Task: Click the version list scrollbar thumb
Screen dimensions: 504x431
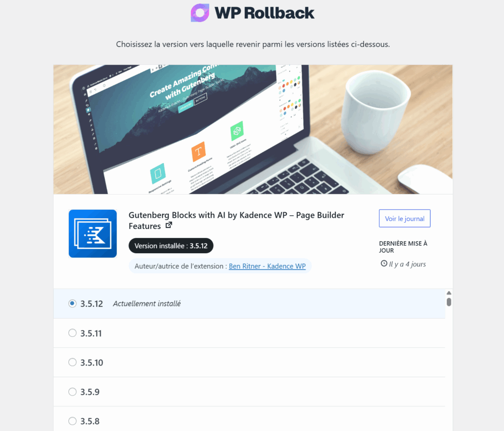Action: coord(449,302)
